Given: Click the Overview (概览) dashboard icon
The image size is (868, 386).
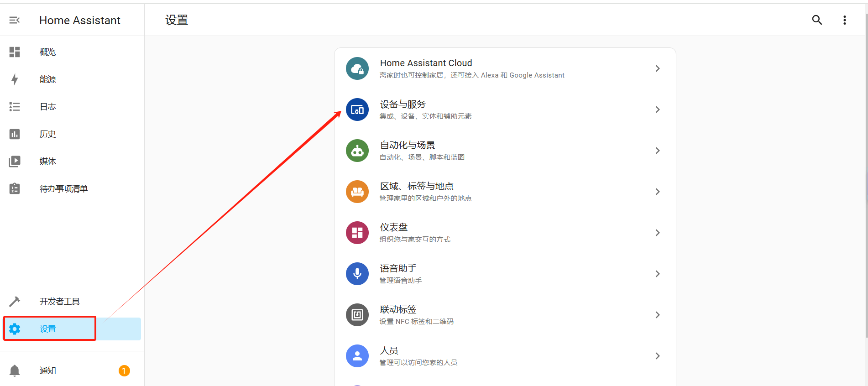Looking at the screenshot, I should coord(15,52).
